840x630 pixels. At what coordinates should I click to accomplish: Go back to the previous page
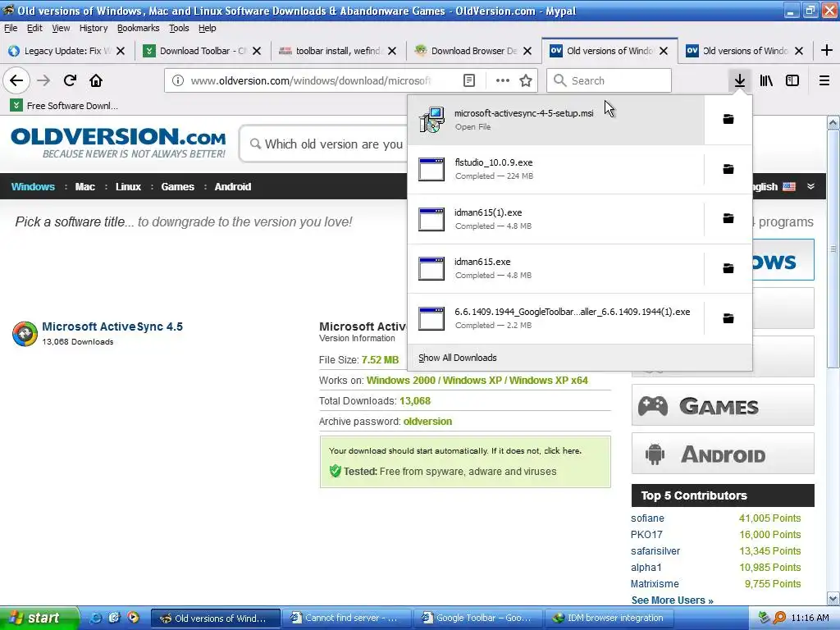[x=16, y=80]
